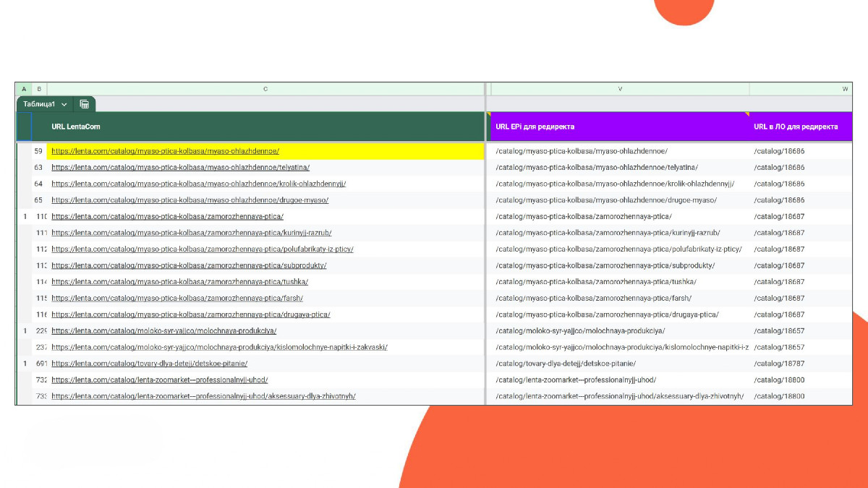Click column A value 1 in molochnaya-produkciya row
The image size is (868, 488).
tap(24, 331)
